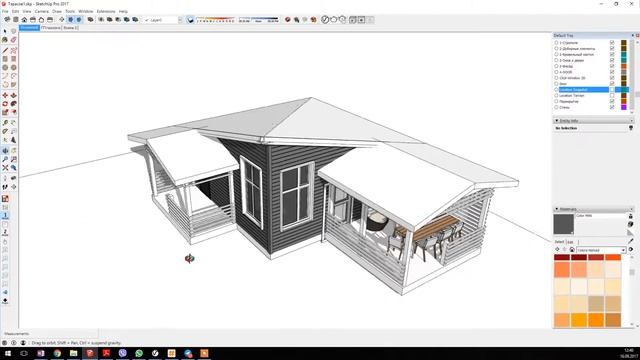Screen dimensions: 640x360
Task: Uncheck visibility for 4-DOOR layer
Action: coord(612,72)
